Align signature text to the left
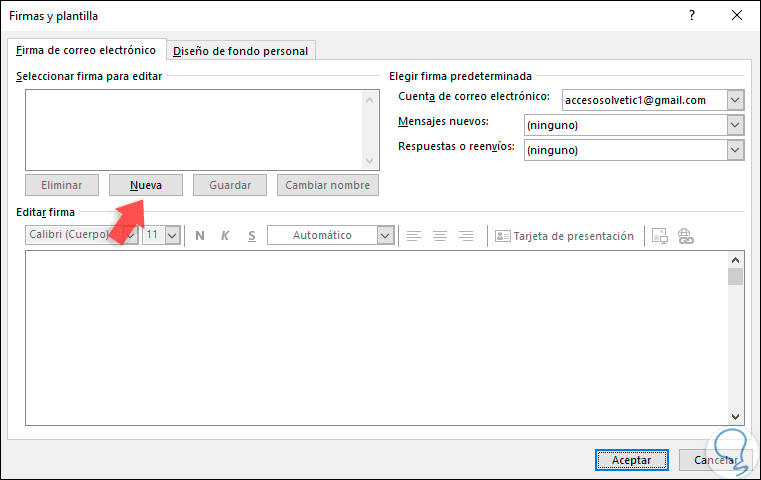This screenshot has width=761, height=480. click(413, 236)
